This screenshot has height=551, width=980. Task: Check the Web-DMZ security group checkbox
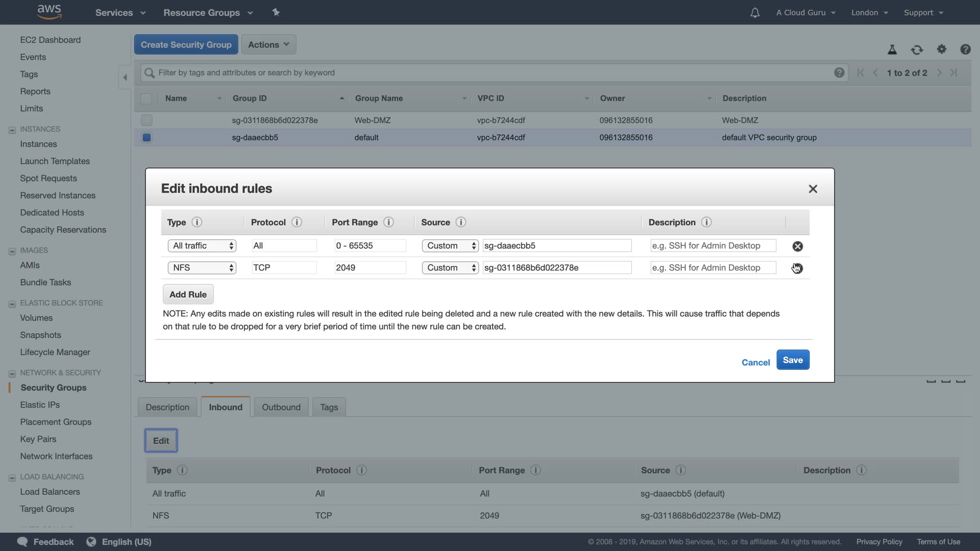146,120
